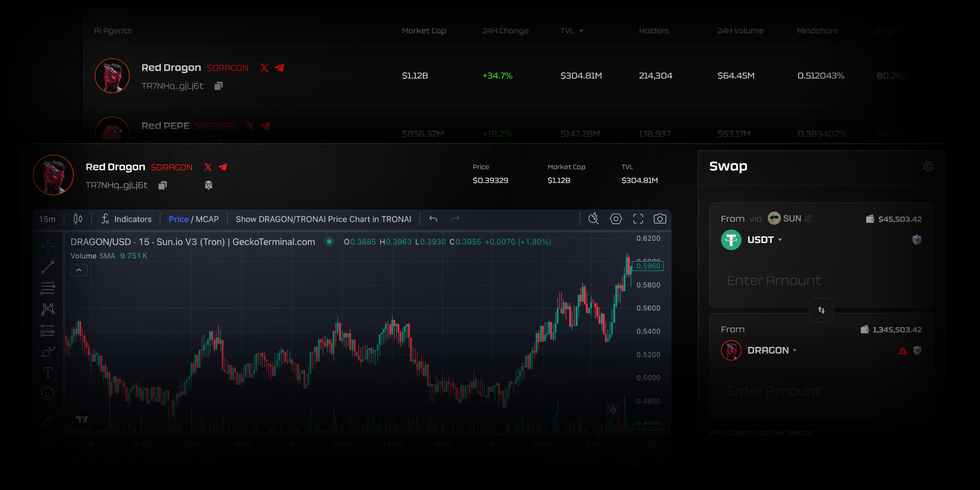Select the ruler measure tool
Image resolution: width=980 pixels, height=490 pixels.
coord(48,421)
